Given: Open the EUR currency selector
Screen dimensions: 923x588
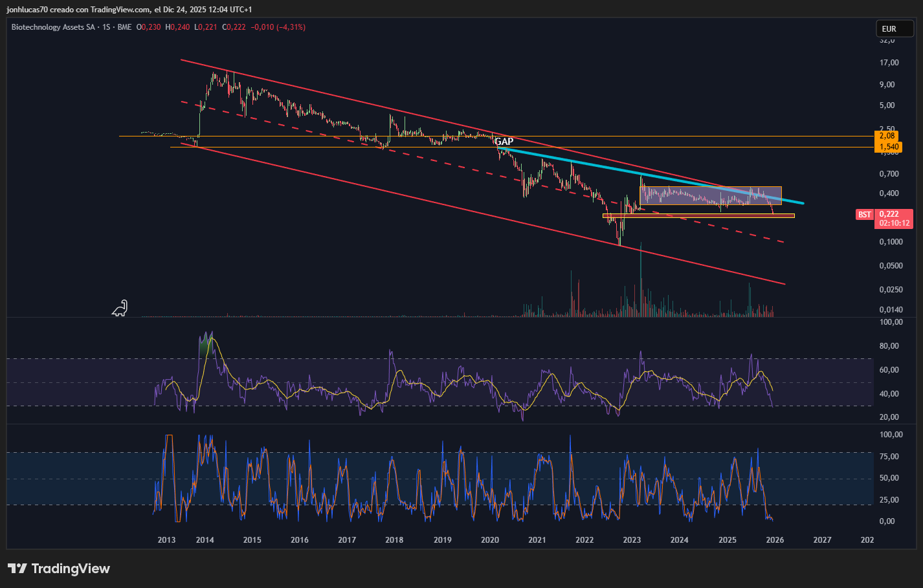Looking at the screenshot, I should click(894, 28).
